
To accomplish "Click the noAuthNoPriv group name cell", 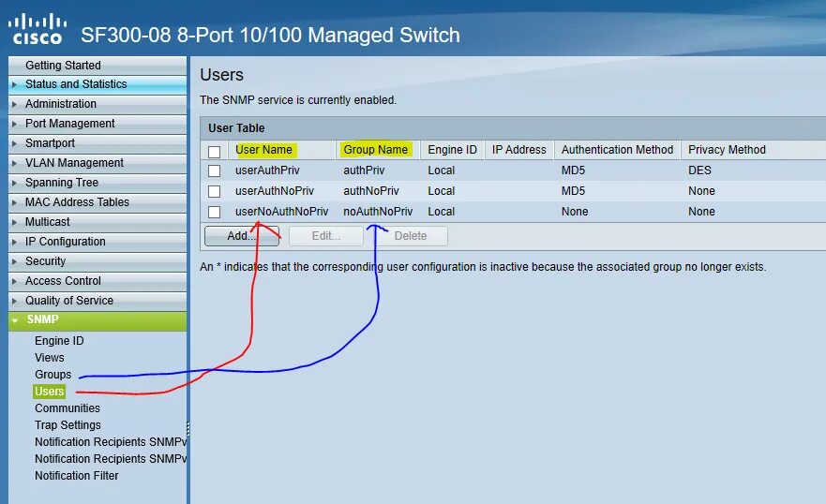I will (378, 212).
